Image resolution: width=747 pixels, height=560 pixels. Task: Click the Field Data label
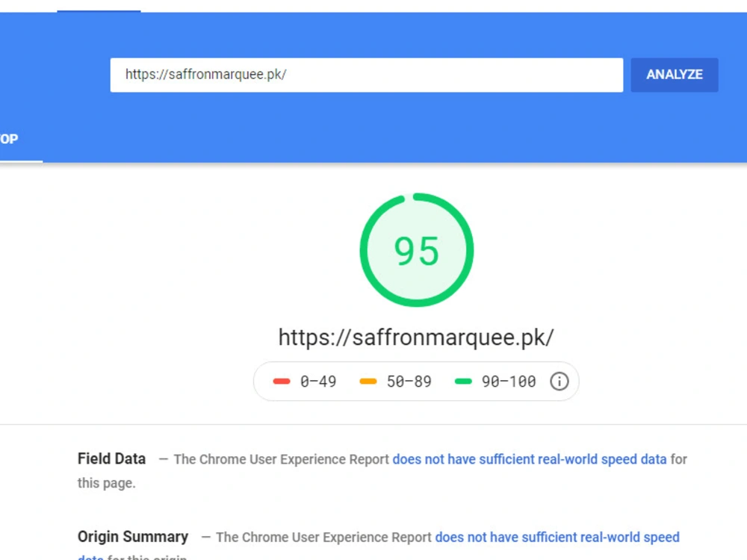tap(111, 458)
